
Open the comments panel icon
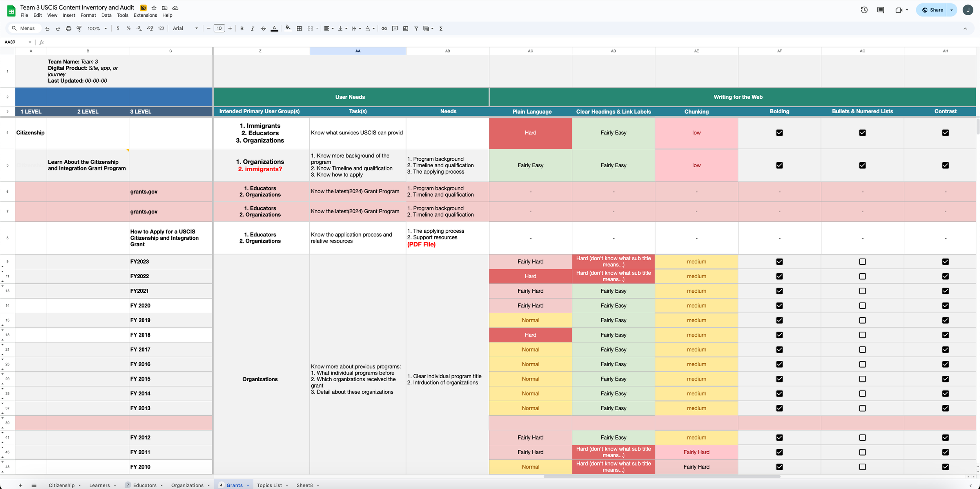pos(880,10)
